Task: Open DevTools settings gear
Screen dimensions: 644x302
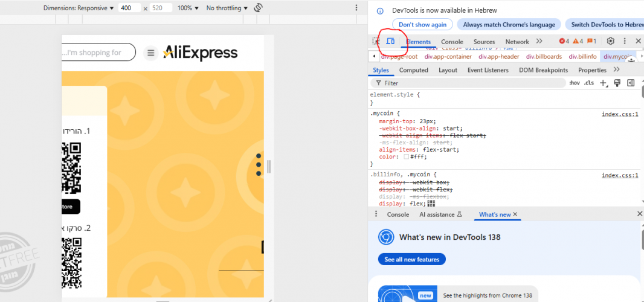Action: click(x=611, y=41)
